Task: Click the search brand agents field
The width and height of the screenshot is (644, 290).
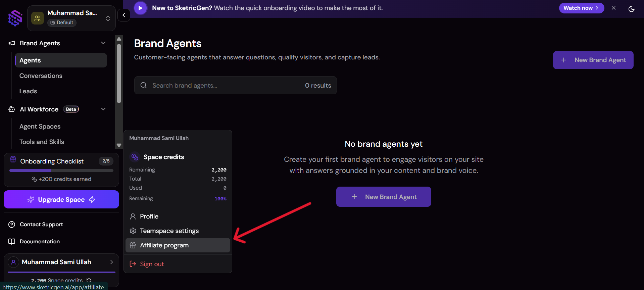Action: (x=236, y=85)
